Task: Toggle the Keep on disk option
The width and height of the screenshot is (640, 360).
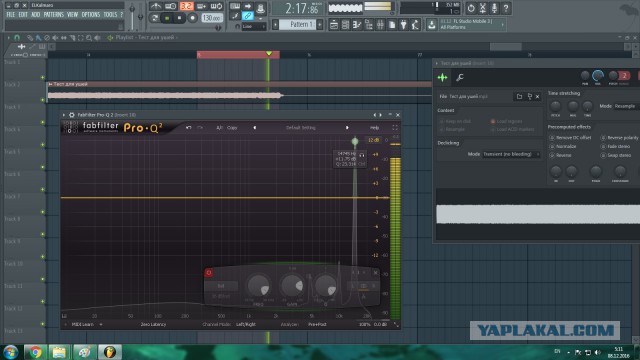Action: click(x=455, y=121)
